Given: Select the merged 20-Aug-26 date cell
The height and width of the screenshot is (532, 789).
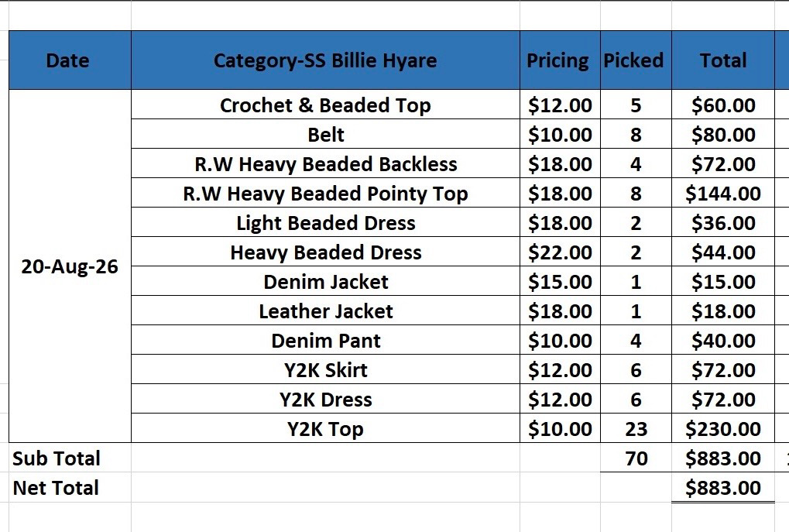Looking at the screenshot, I should pos(70,266).
